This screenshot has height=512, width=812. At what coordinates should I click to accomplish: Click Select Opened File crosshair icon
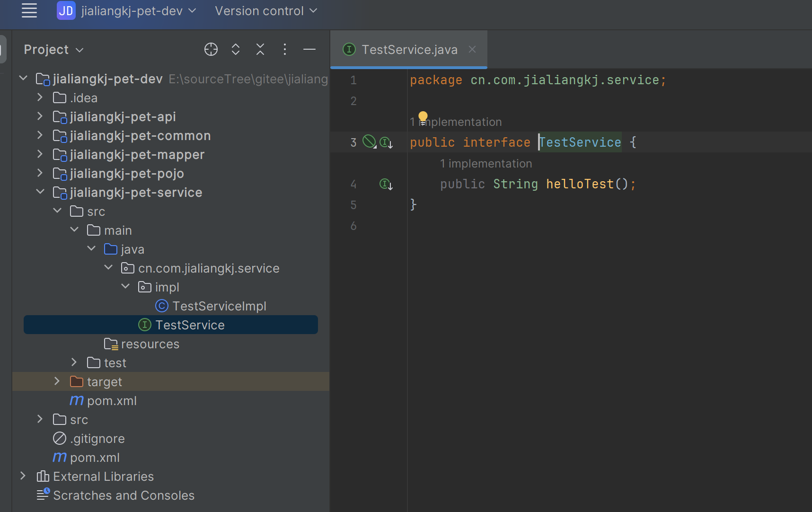tap(211, 49)
